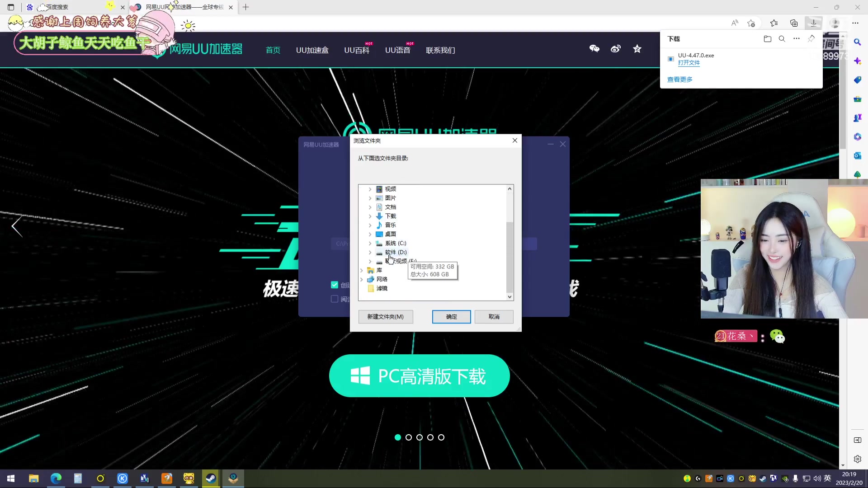The width and height of the screenshot is (868, 488).
Task: Expand the 库 tree node
Action: 362,270
